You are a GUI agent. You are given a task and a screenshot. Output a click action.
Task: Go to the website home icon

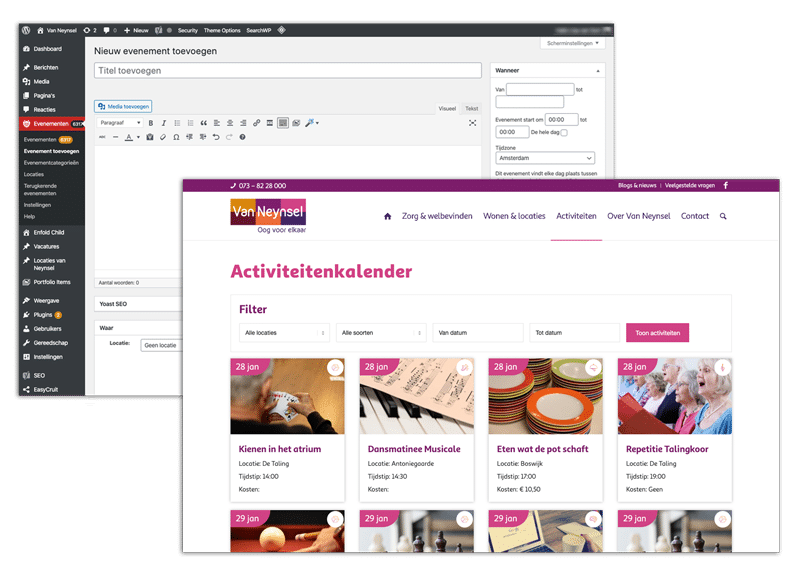tap(388, 216)
